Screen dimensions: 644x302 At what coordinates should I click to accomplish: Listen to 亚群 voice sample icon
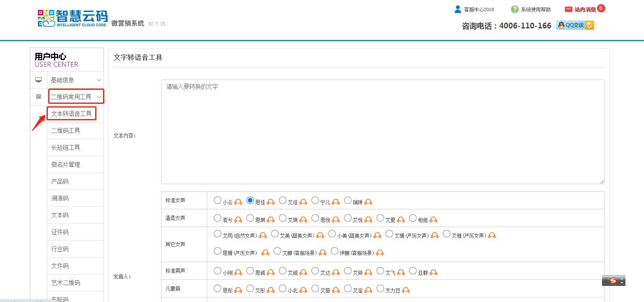[x=433, y=273]
